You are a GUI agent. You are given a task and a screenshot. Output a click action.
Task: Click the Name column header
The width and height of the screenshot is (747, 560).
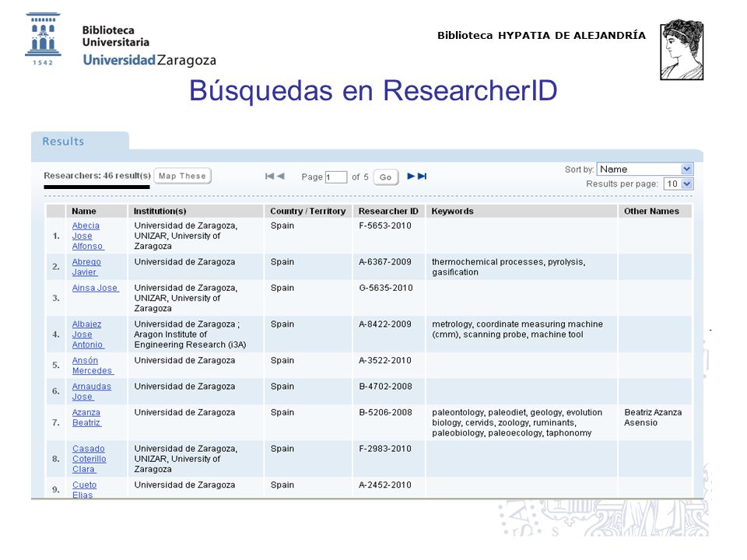click(84, 211)
